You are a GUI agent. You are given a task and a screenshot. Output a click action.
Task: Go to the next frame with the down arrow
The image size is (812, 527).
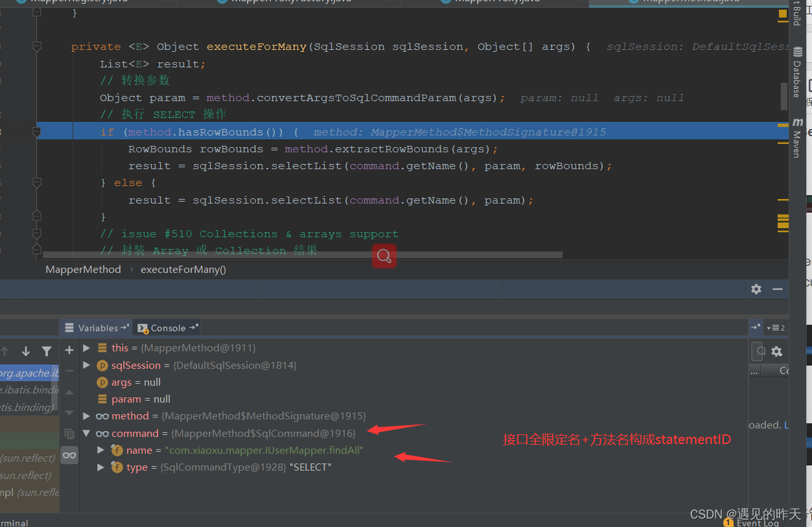[x=26, y=351]
